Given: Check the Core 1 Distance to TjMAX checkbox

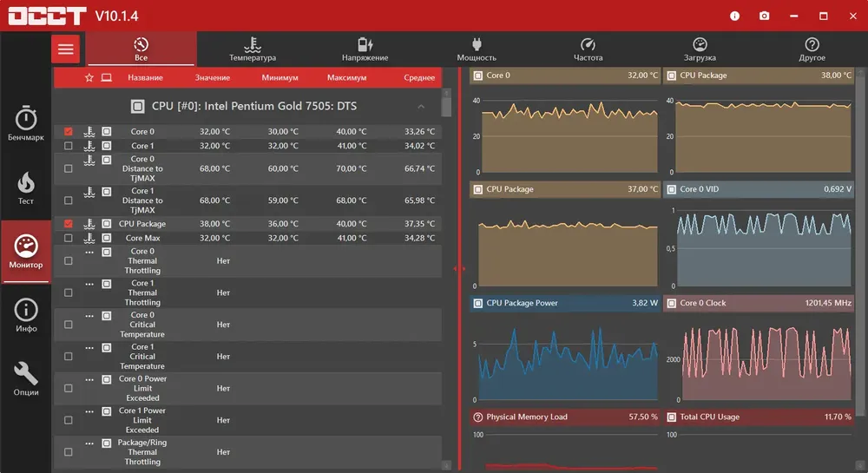Looking at the screenshot, I should coord(68,200).
